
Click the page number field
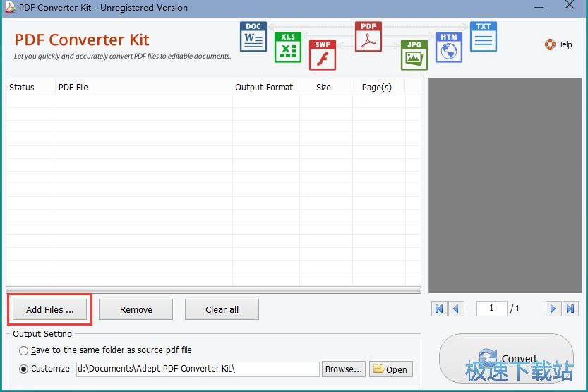[491, 309]
